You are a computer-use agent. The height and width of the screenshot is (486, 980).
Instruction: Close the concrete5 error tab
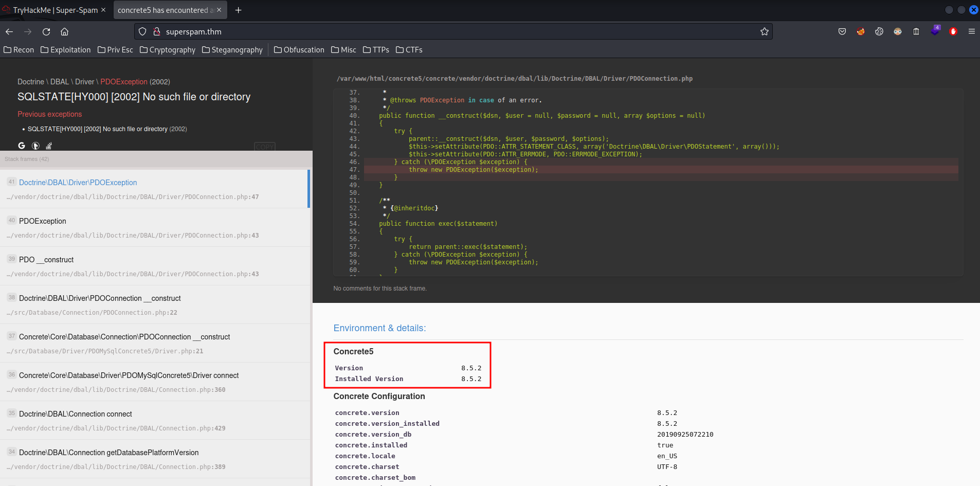tap(219, 10)
